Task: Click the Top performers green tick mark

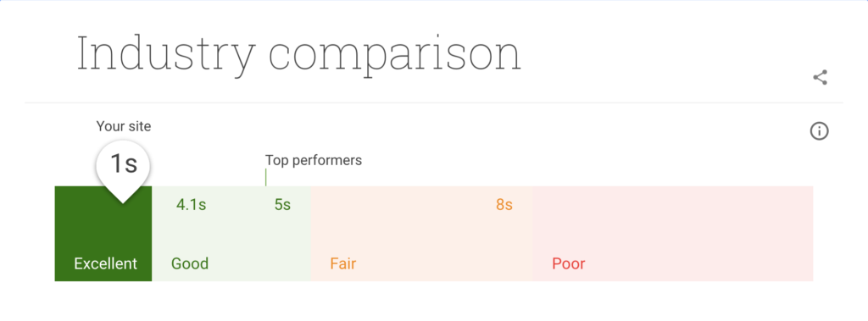Action: (x=265, y=177)
